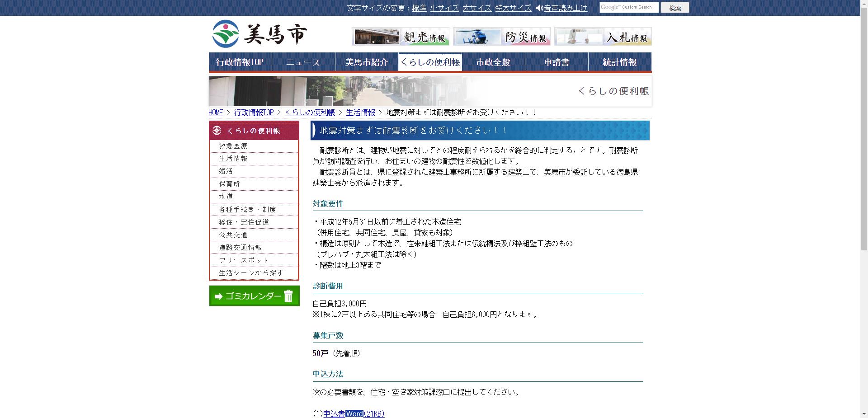Enable 小サイズ text display
This screenshot has height=418, width=868.
click(x=443, y=8)
